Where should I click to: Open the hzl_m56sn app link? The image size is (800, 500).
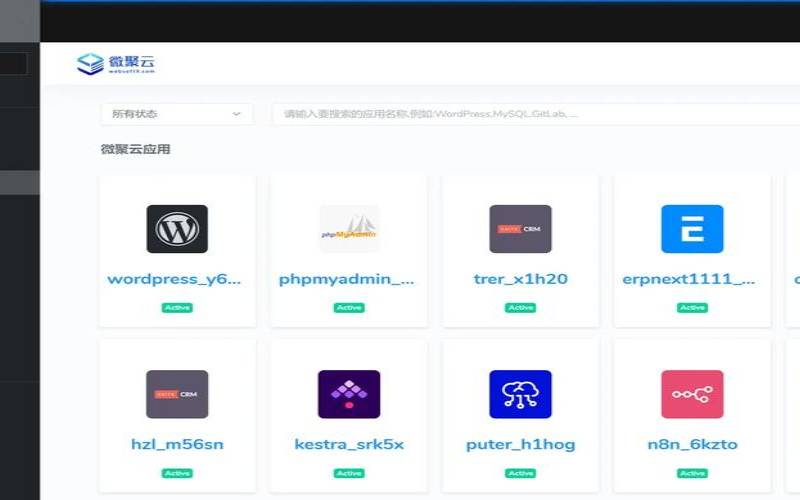177,444
